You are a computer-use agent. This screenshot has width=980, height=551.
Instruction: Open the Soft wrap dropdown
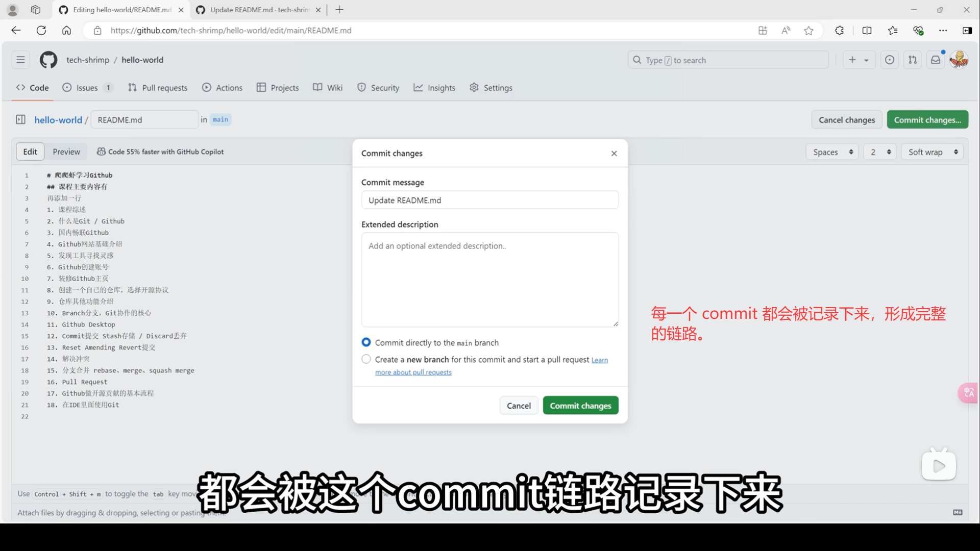click(x=932, y=152)
